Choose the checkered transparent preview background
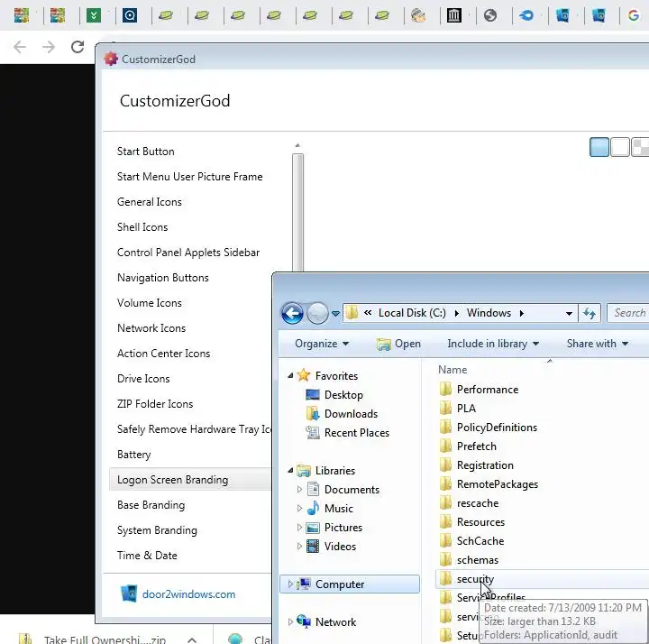Screen dimensions: 649x644 (640, 147)
